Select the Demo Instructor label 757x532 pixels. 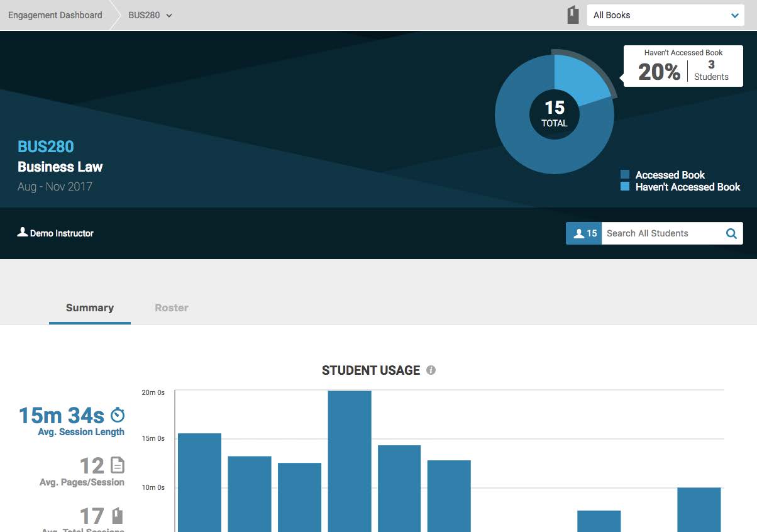coord(62,233)
